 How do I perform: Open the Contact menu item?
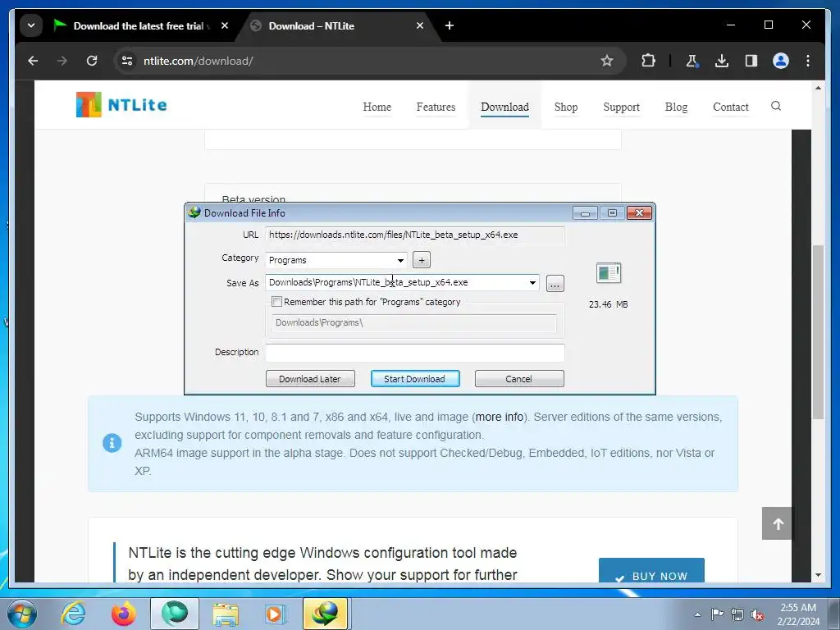click(730, 107)
